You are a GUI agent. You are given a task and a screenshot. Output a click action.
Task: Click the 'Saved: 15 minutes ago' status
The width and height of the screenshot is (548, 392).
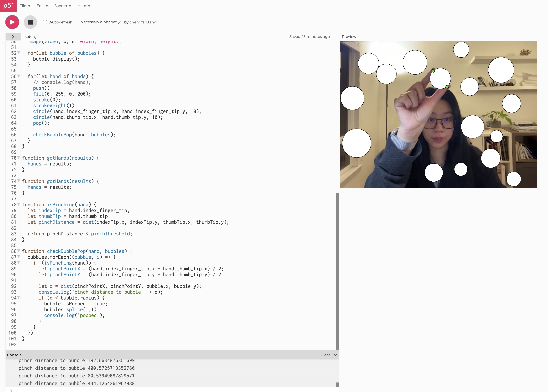tap(309, 37)
